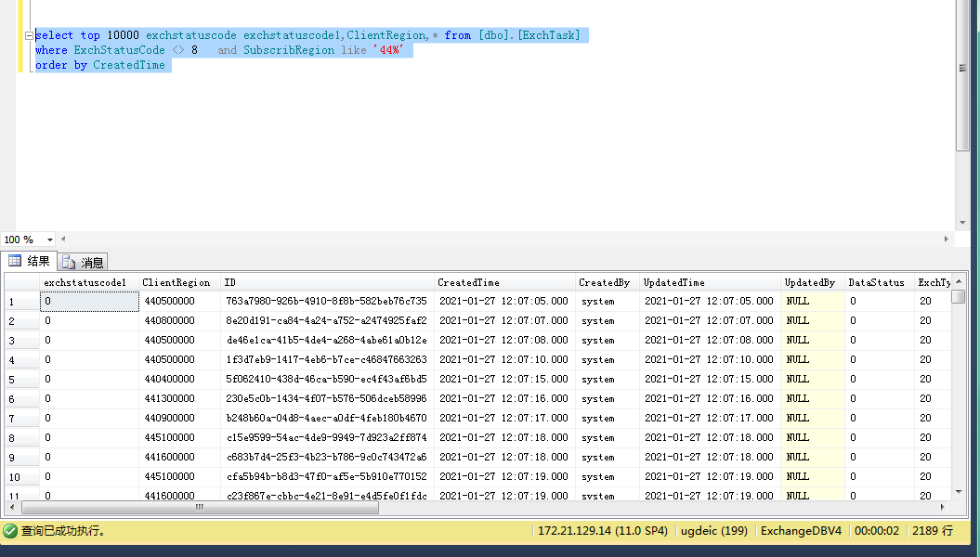980x557 pixels.
Task: Click query editor horizontal scroll right arrow
Action: pos(947,240)
